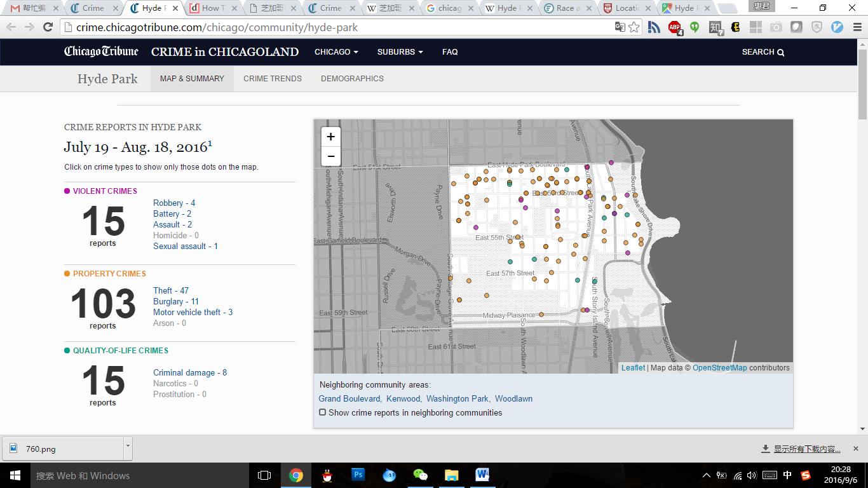The image size is (868, 488).
Task: Reload the page using the refresh icon
Action: tap(48, 27)
